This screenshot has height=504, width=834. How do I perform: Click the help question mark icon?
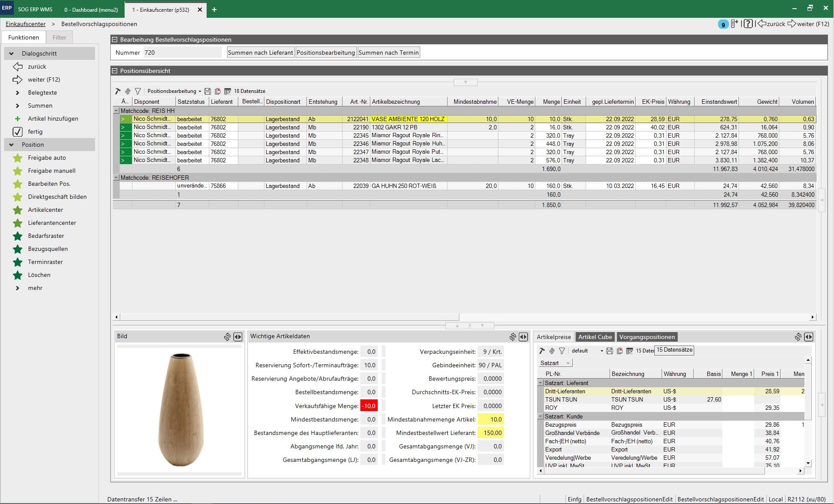pyautogui.click(x=748, y=24)
